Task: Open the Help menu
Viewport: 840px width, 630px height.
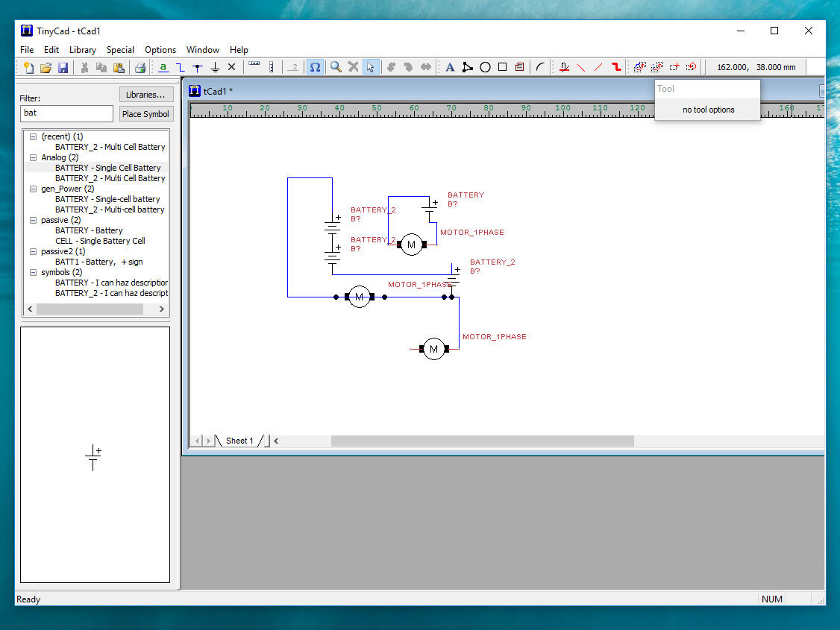Action: pyautogui.click(x=239, y=50)
